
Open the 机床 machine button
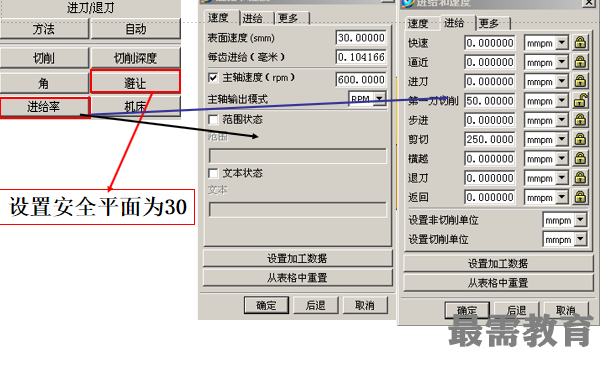click(x=136, y=106)
